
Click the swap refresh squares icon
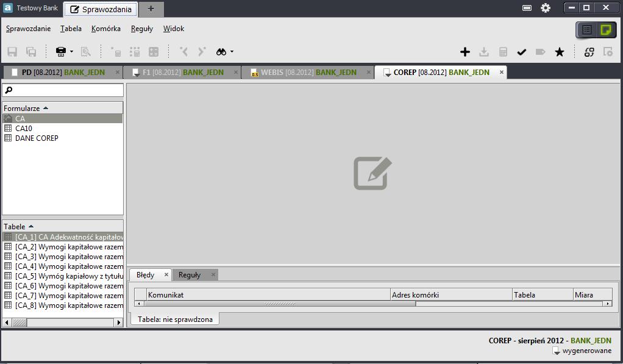[x=589, y=52]
